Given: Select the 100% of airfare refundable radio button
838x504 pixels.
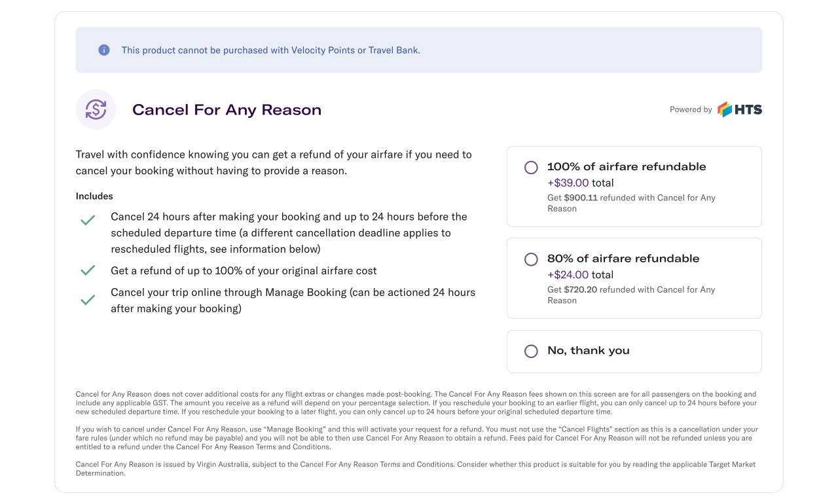Looking at the screenshot, I should tap(531, 168).
